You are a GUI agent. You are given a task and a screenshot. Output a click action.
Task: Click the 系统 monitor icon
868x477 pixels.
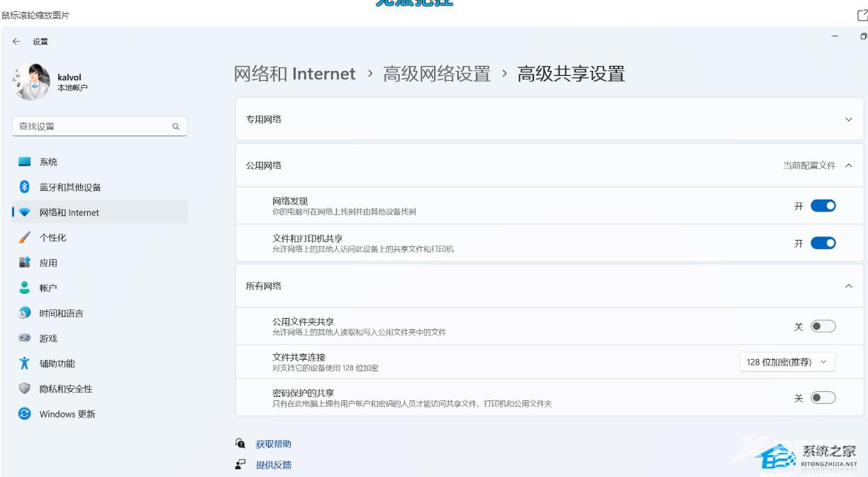tap(25, 162)
